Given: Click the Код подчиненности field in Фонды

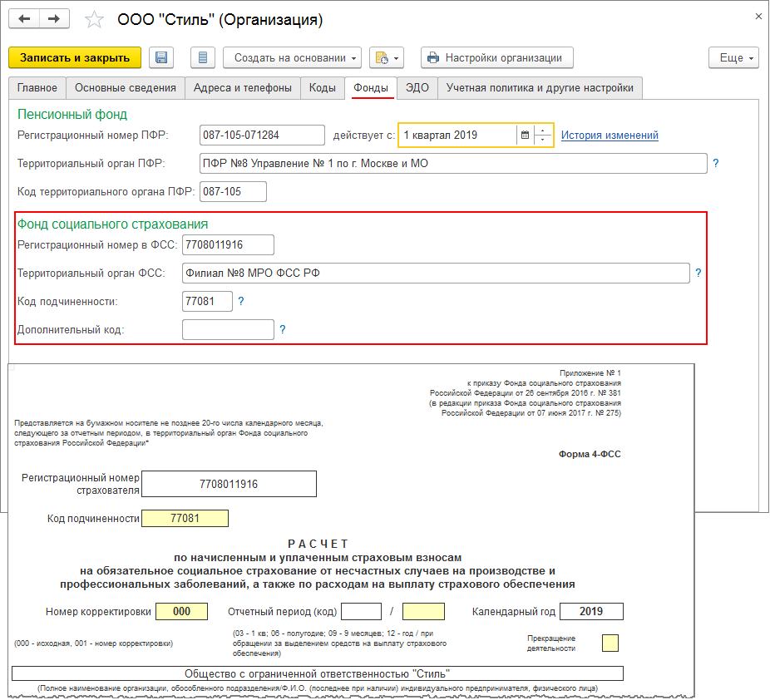Looking at the screenshot, I should tap(207, 302).
